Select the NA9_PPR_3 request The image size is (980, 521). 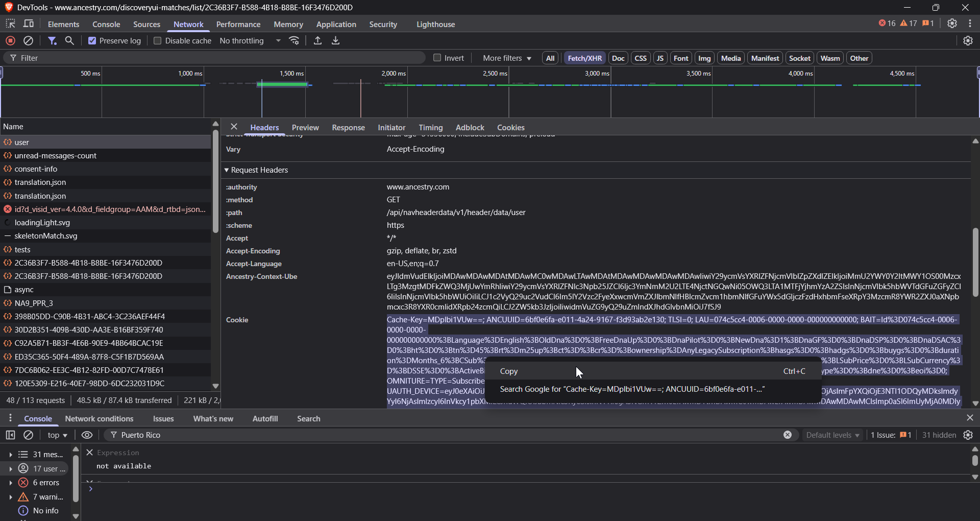pyautogui.click(x=105, y=303)
